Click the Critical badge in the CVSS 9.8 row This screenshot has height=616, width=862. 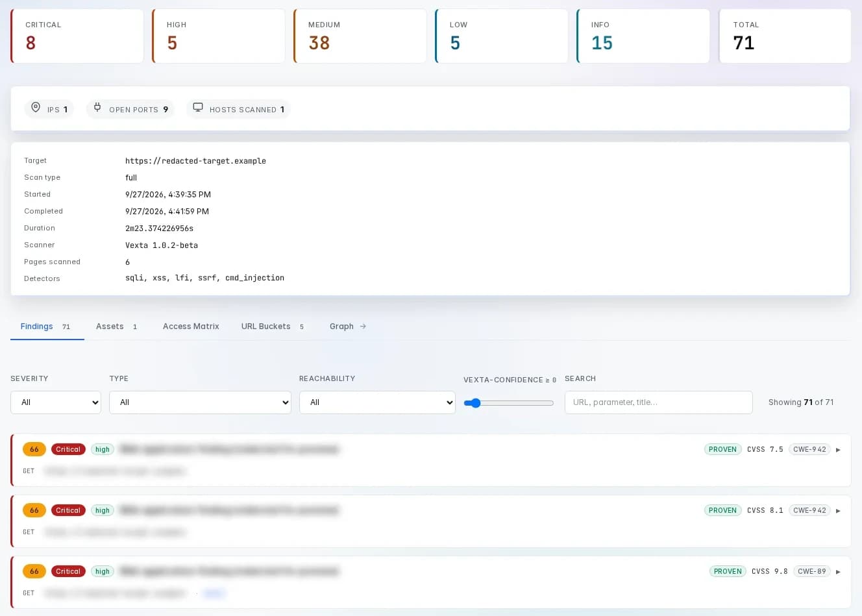click(68, 572)
